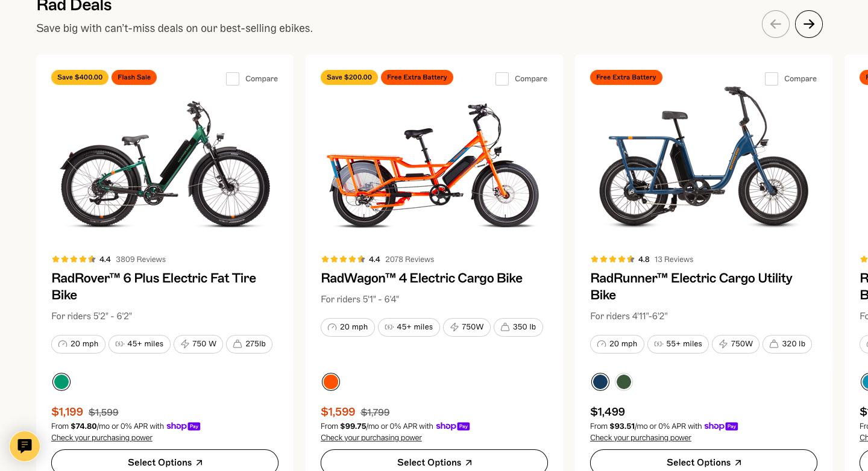This screenshot has width=868, height=471.
Task: Click the weight icon on RadWagon's 350 lb pill
Action: (505, 327)
